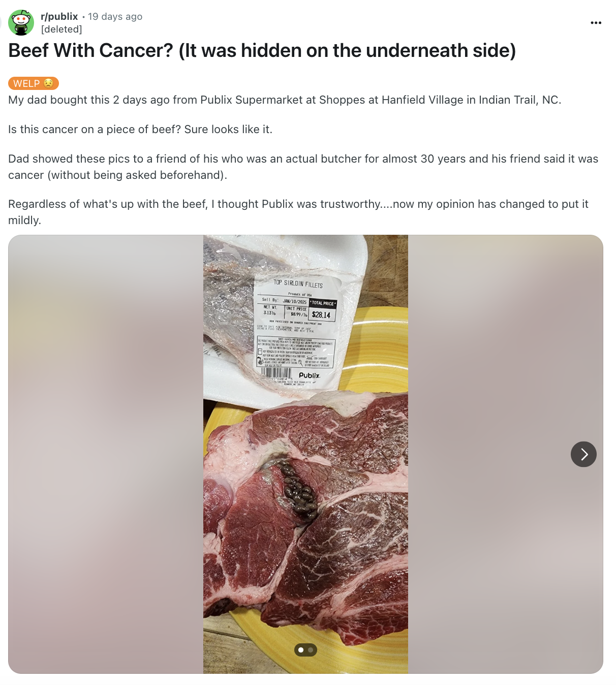
Task: Click the 'Top Sirloin Fillets' label text
Action: coord(298,284)
